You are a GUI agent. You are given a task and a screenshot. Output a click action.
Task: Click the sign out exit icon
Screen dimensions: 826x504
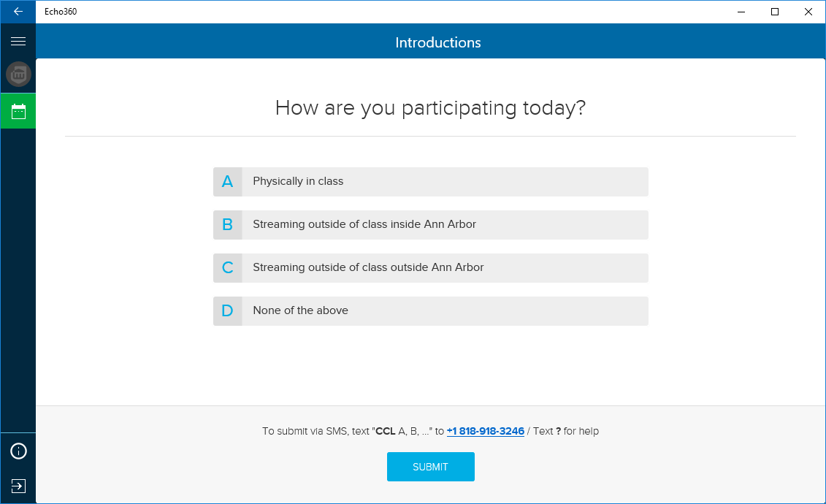[18, 486]
